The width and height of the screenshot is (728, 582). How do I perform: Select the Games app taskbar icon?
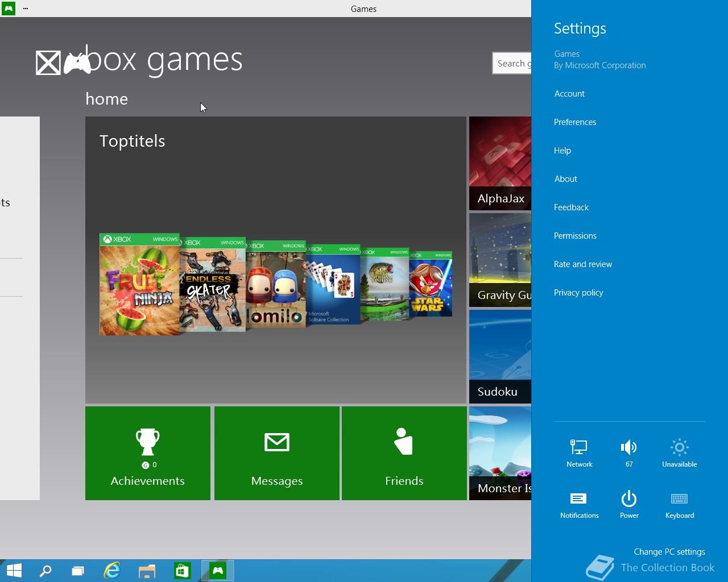click(x=218, y=571)
